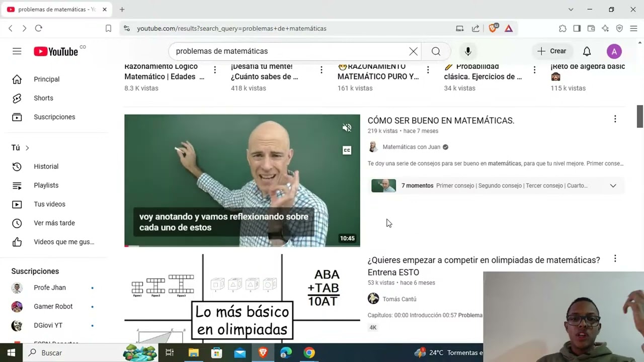Open File Explorer from taskbar
Screen dimensions: 644x362
pos(193,353)
